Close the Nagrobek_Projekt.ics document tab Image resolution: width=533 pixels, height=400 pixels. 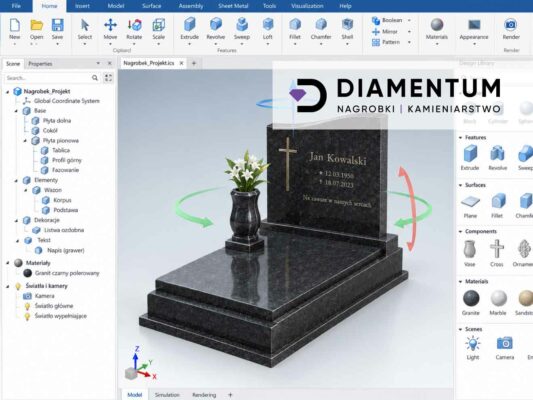182,63
